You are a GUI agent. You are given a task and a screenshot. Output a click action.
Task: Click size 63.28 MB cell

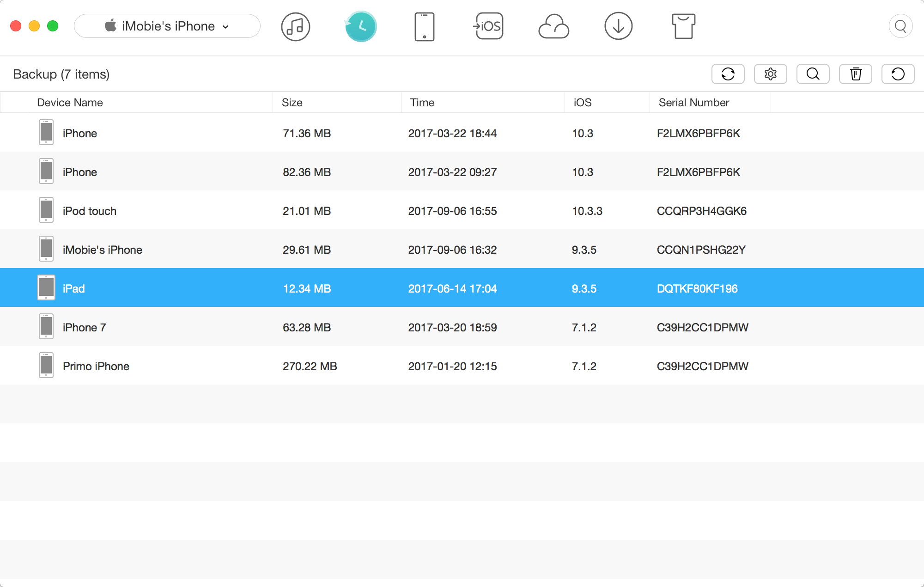coord(307,328)
